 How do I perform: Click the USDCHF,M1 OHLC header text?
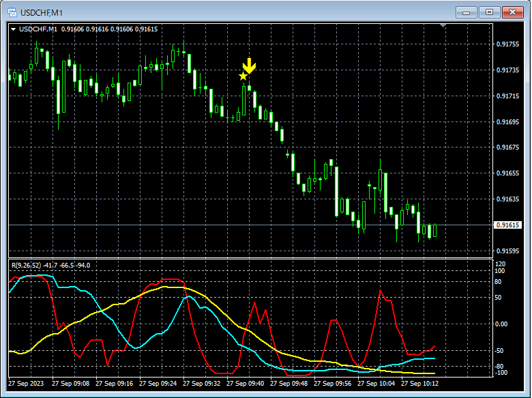click(88, 29)
